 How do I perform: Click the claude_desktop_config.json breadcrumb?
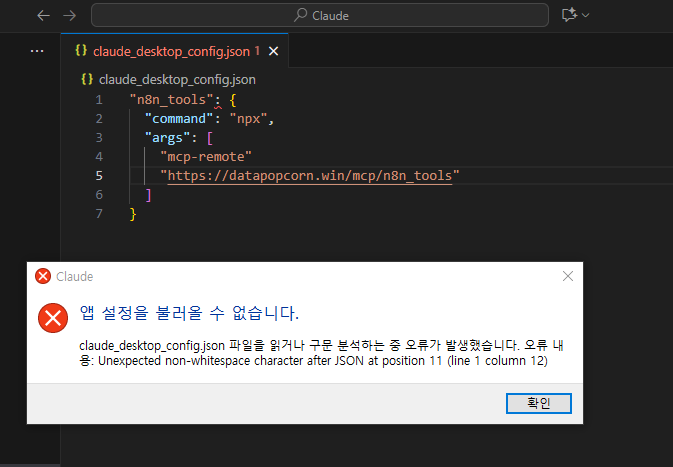pyautogui.click(x=177, y=79)
